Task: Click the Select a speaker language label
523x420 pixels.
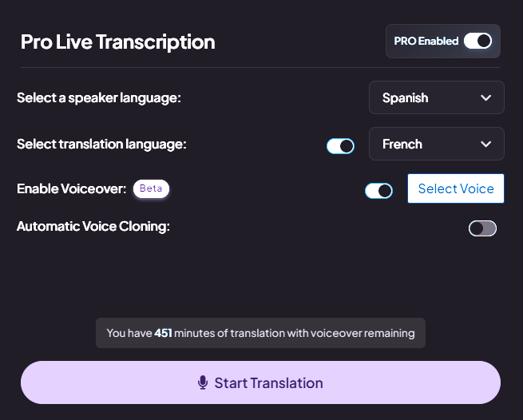Action: [x=99, y=98]
